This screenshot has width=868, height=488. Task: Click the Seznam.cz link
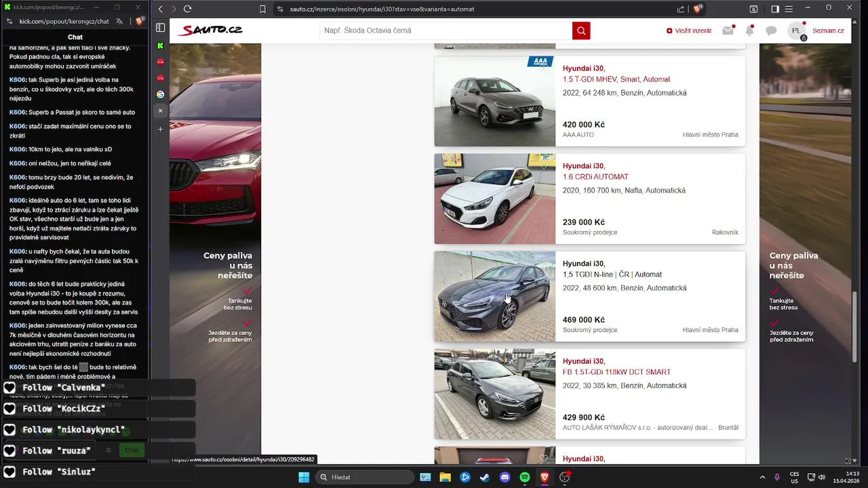pos(828,30)
